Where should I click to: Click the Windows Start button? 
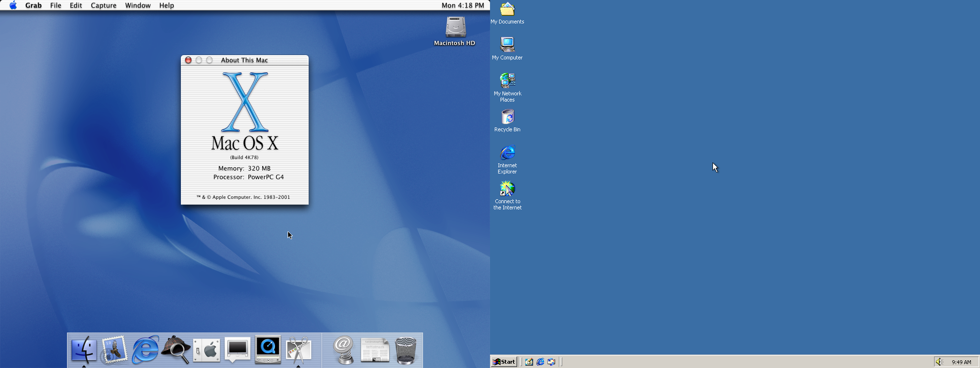point(504,362)
